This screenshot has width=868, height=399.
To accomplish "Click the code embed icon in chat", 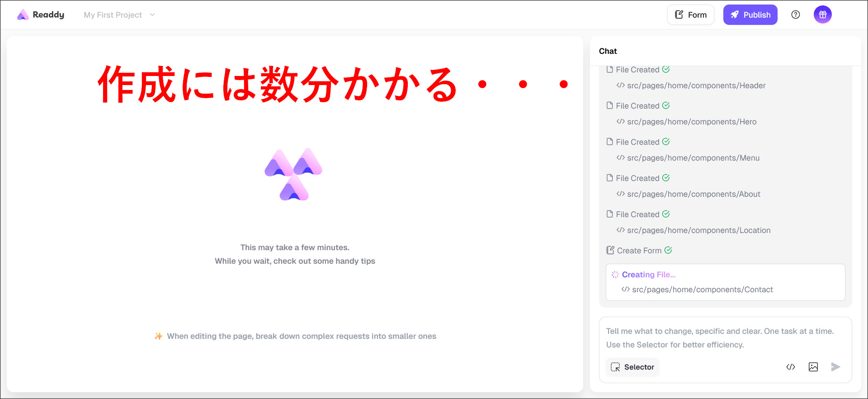I will coord(790,367).
